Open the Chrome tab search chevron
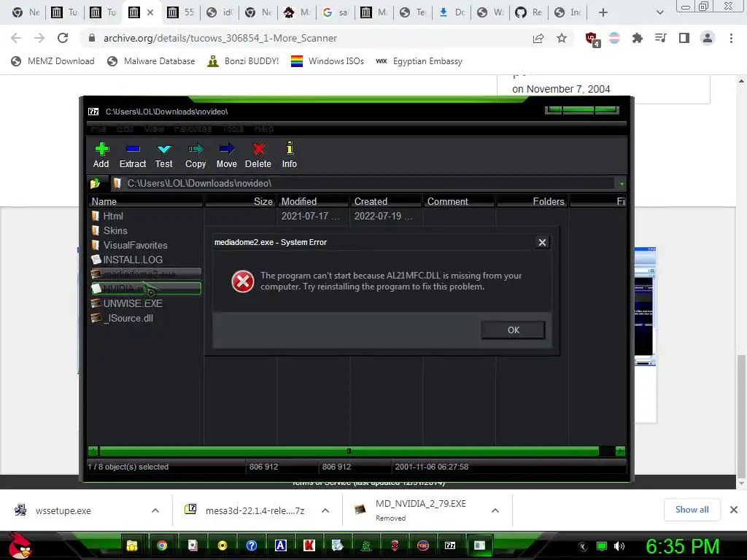The width and height of the screenshot is (747, 560). (x=659, y=13)
